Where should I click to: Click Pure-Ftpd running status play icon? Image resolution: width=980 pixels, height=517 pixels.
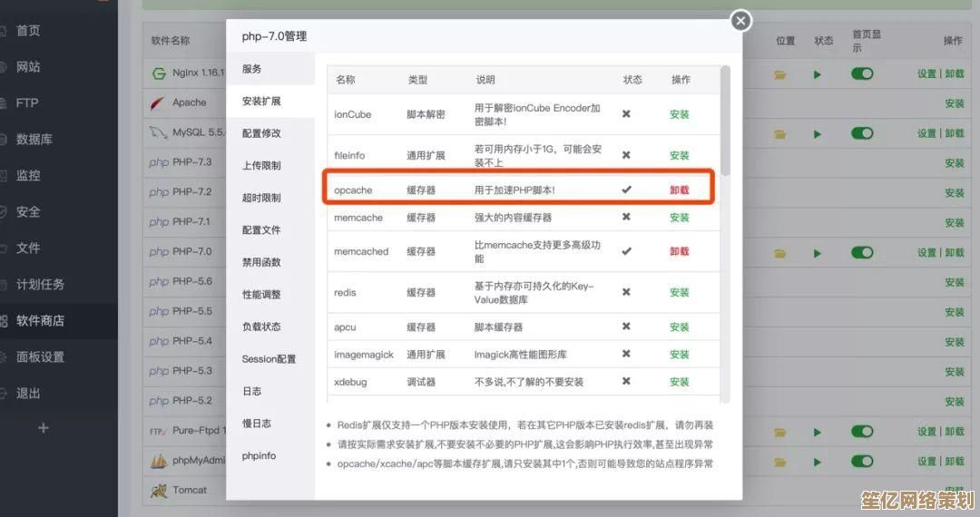(817, 432)
